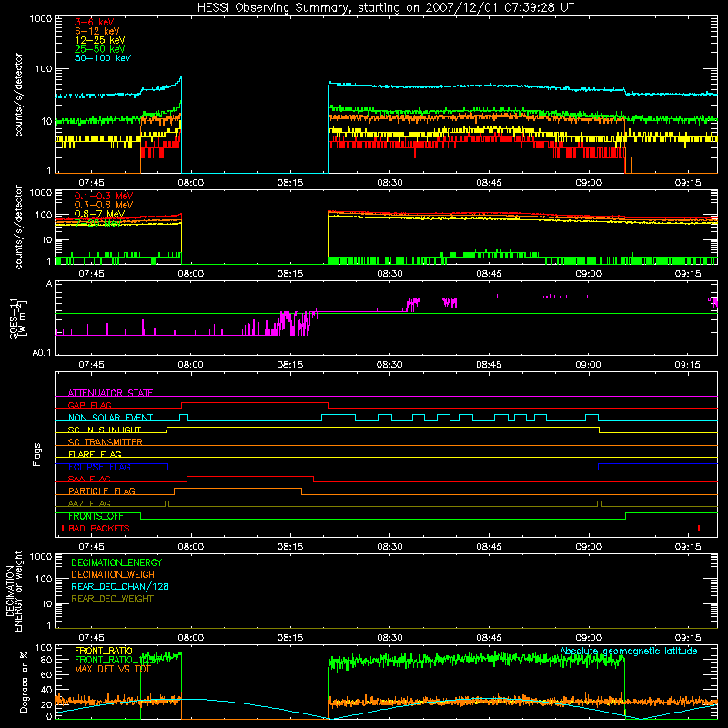Click the '0.3-0.8 MeV' legend label
This screenshot has width=728, height=728.
(104, 205)
